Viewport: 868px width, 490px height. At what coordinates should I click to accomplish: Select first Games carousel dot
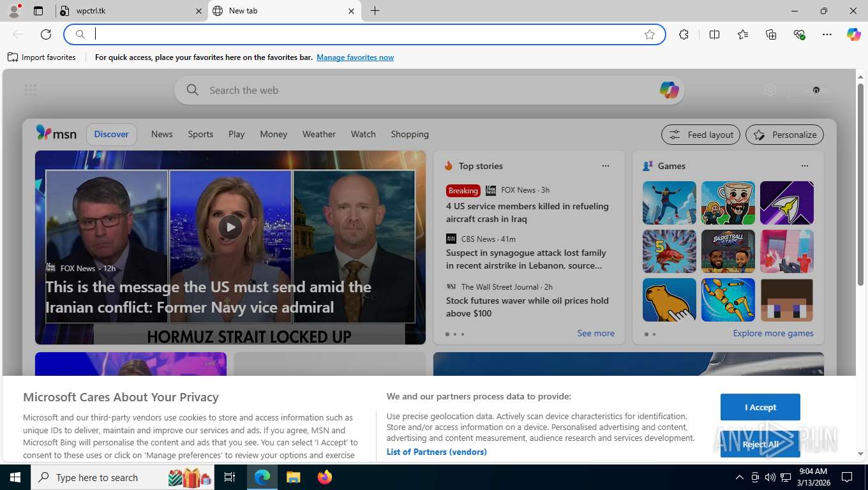646,334
